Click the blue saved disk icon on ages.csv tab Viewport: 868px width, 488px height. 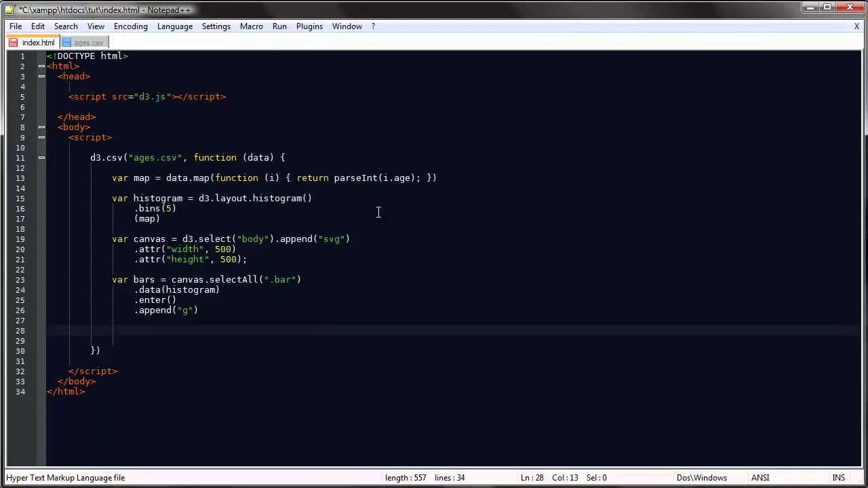pyautogui.click(x=66, y=43)
